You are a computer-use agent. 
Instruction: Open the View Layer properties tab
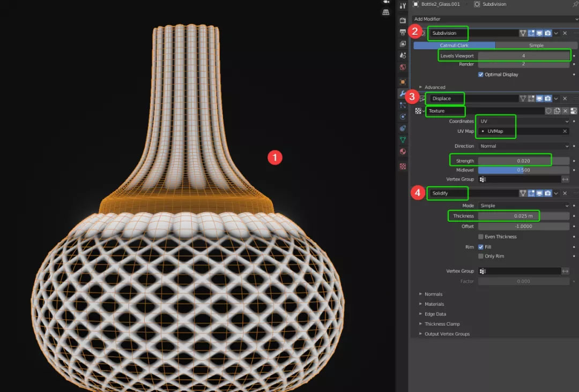coord(403,43)
